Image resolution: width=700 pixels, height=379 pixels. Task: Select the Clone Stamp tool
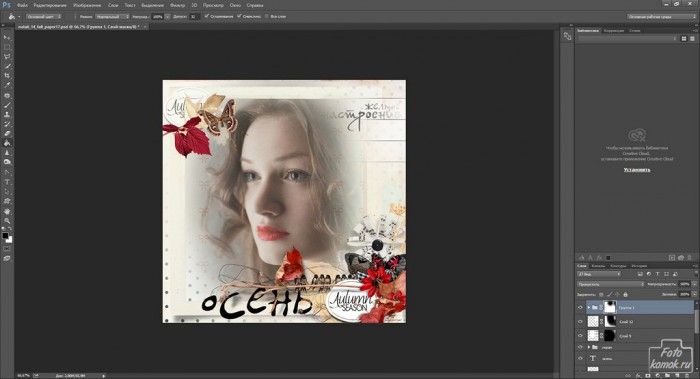tap(7, 114)
